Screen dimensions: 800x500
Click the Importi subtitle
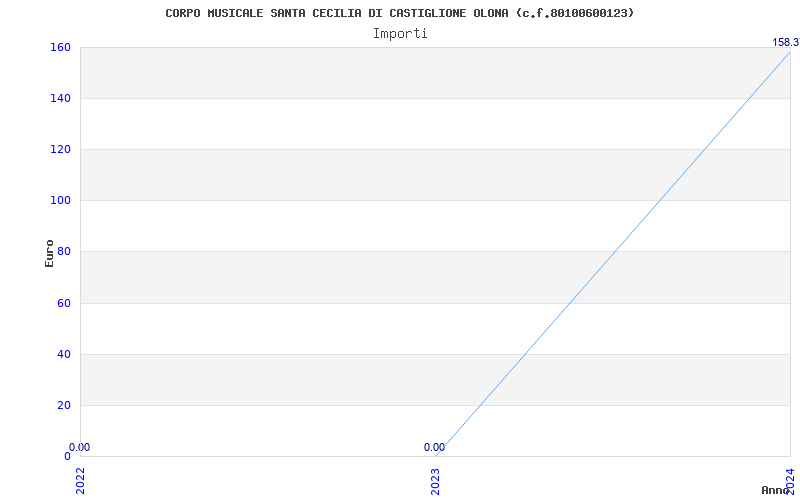(x=400, y=34)
